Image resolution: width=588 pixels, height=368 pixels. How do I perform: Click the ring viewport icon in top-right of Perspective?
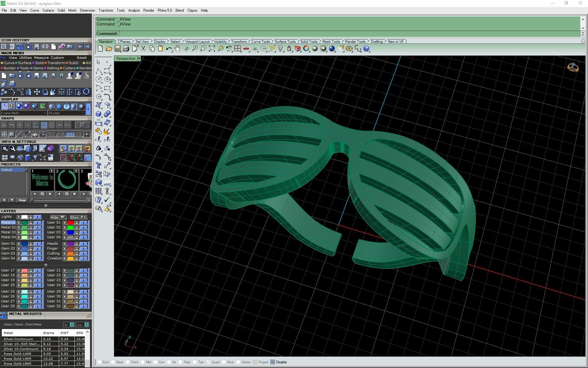(x=573, y=67)
